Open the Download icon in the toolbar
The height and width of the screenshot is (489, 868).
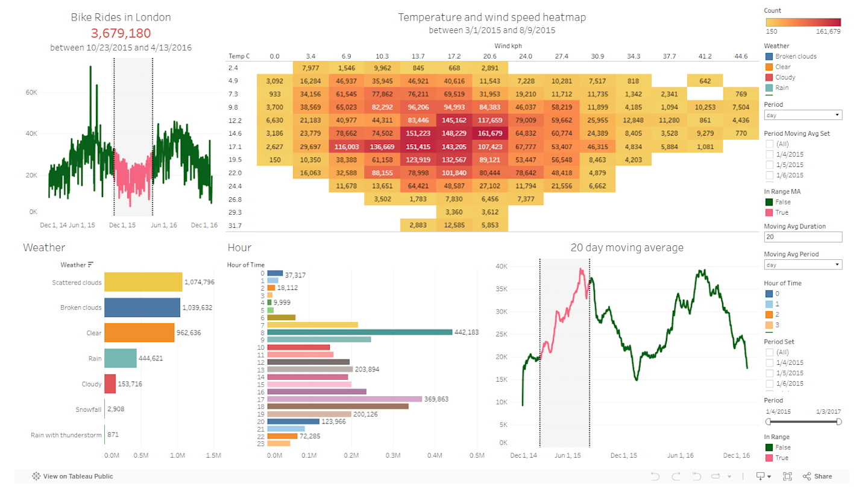point(763,476)
